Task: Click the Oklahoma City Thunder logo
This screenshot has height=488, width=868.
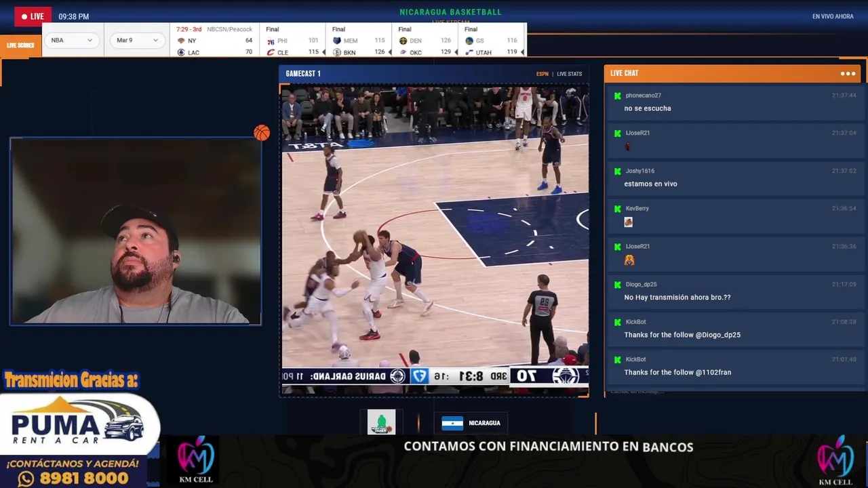Action: (x=403, y=52)
